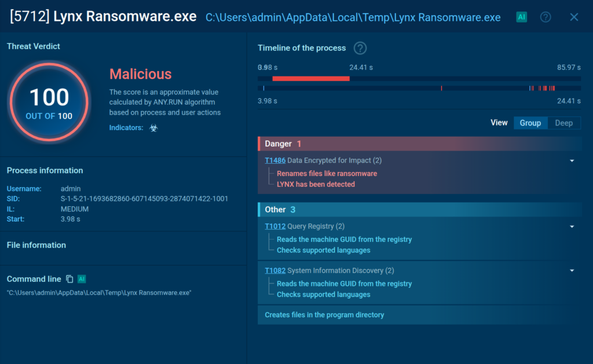The width and height of the screenshot is (593, 364).
Task: Click the timeline help question mark icon
Action: (x=360, y=48)
